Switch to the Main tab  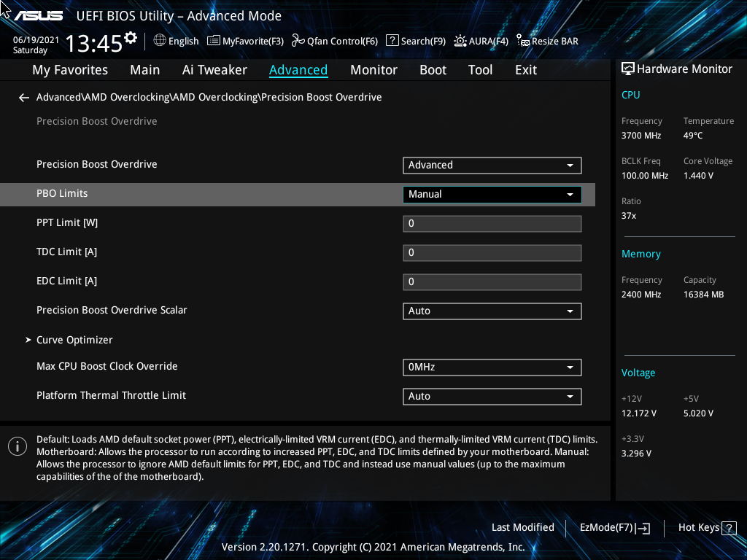coord(145,70)
